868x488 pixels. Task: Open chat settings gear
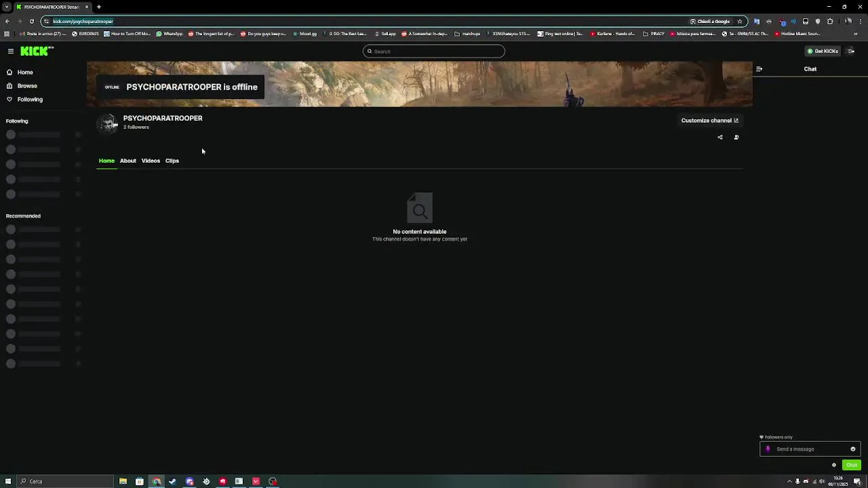(834, 465)
